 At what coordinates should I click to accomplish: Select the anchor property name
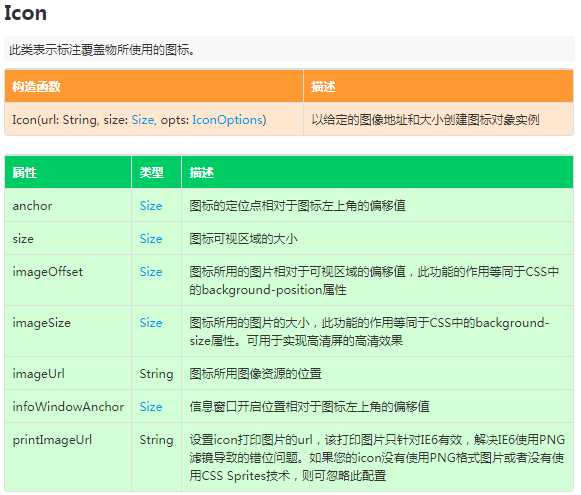coord(32,206)
